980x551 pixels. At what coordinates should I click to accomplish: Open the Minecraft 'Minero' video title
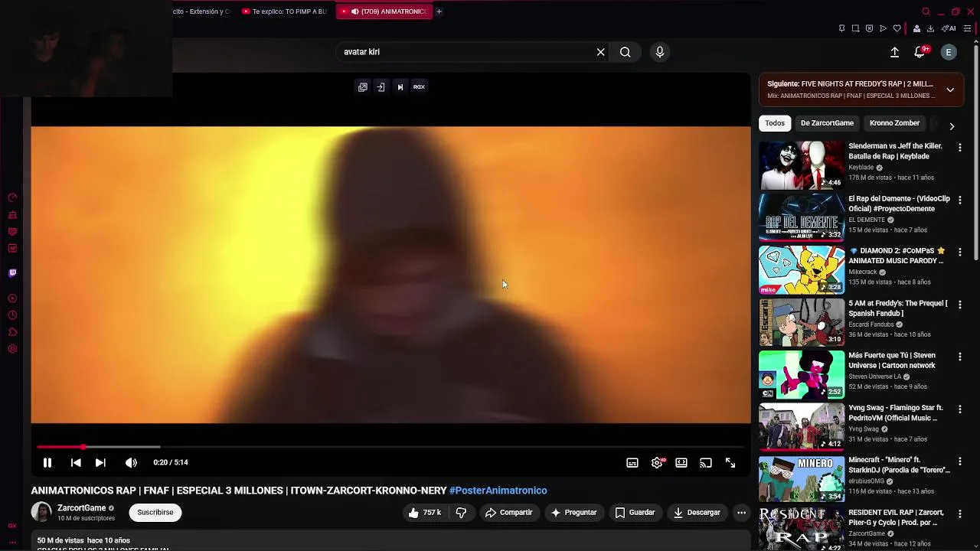pyautogui.click(x=899, y=465)
